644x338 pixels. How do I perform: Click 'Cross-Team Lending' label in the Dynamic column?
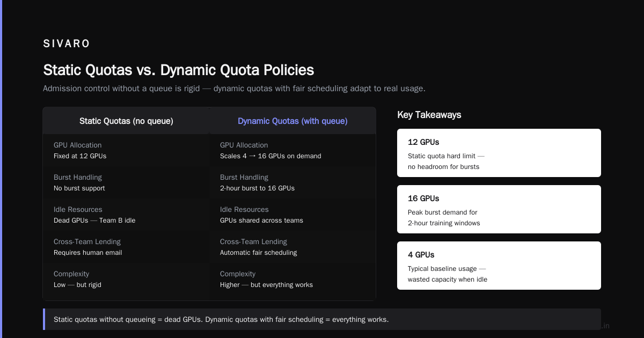click(253, 242)
